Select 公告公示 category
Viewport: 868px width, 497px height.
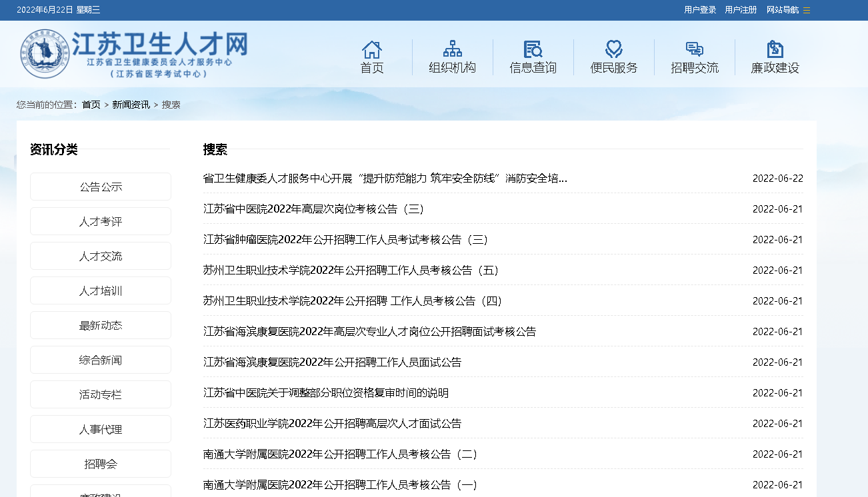coord(101,187)
